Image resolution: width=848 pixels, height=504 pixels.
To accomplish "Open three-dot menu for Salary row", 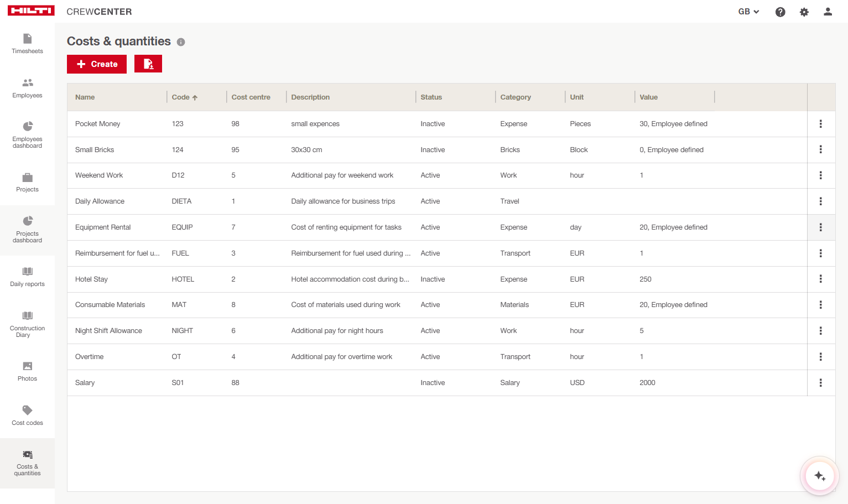I will [x=820, y=383].
